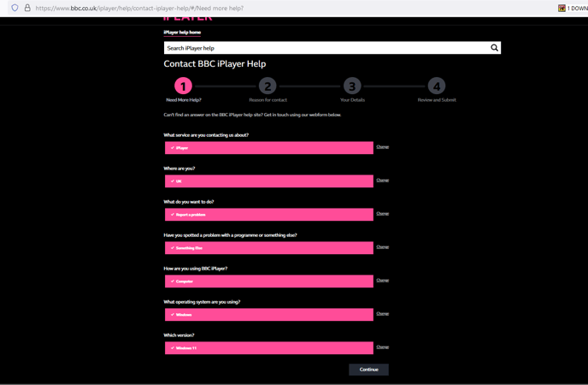Change the Something Else problem answer

(382, 247)
